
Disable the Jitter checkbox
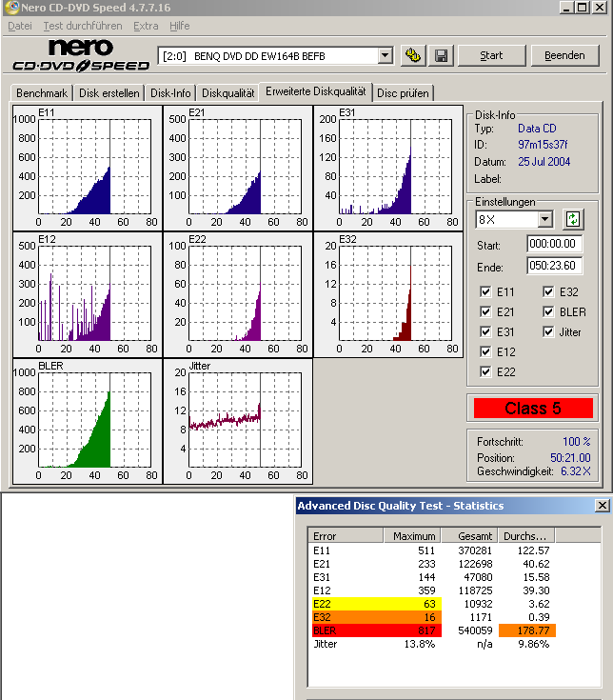548,332
